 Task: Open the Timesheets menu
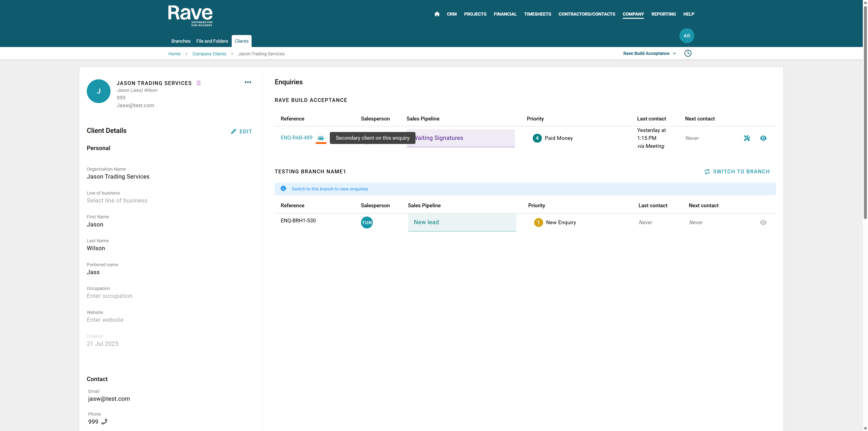pyautogui.click(x=538, y=14)
